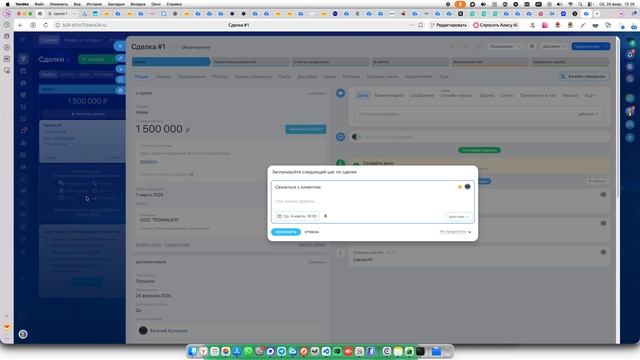
Task: Click the blue clock icon under the chat icon
Action: 340,137
